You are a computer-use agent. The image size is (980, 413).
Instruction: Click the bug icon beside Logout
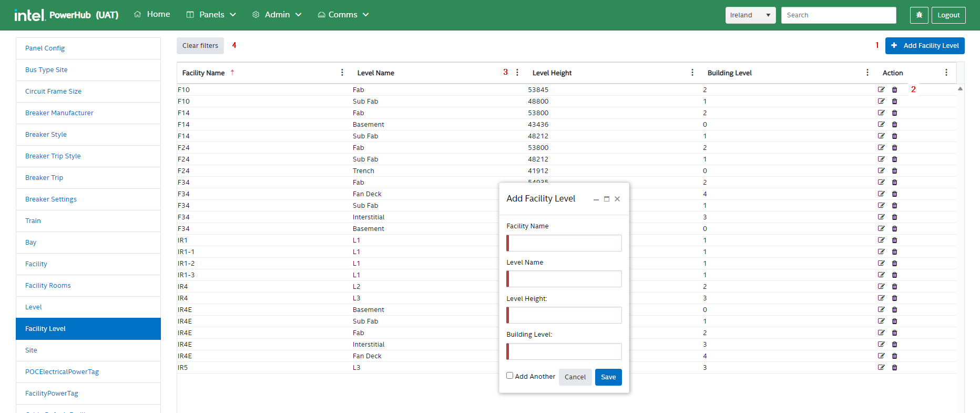pos(919,15)
